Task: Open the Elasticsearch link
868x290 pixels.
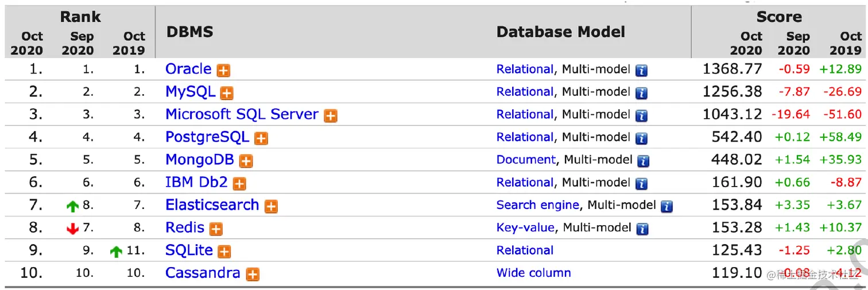Action: point(212,205)
